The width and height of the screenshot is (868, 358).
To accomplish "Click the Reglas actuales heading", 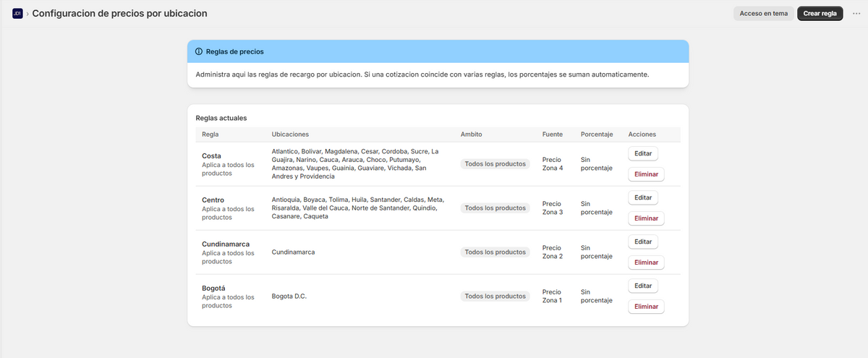I will pyautogui.click(x=221, y=118).
